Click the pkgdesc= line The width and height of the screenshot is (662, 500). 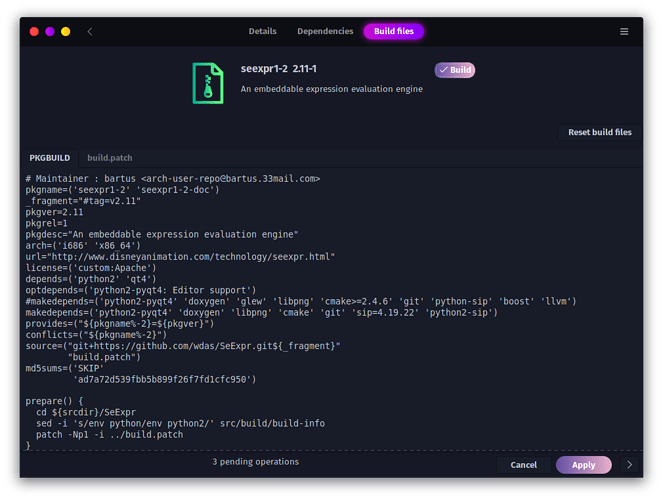(162, 234)
